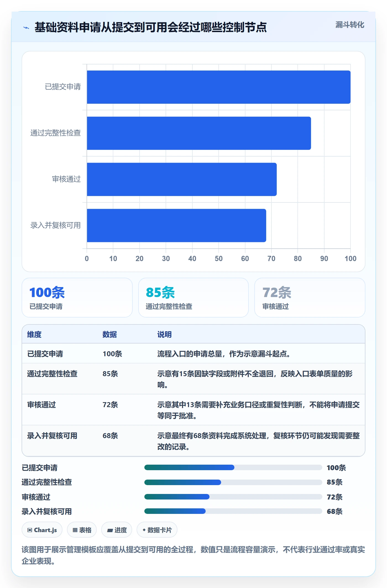Viewport: 387px width, 588px height.
Task: Click the x-axis tick label 100
Action: click(351, 259)
